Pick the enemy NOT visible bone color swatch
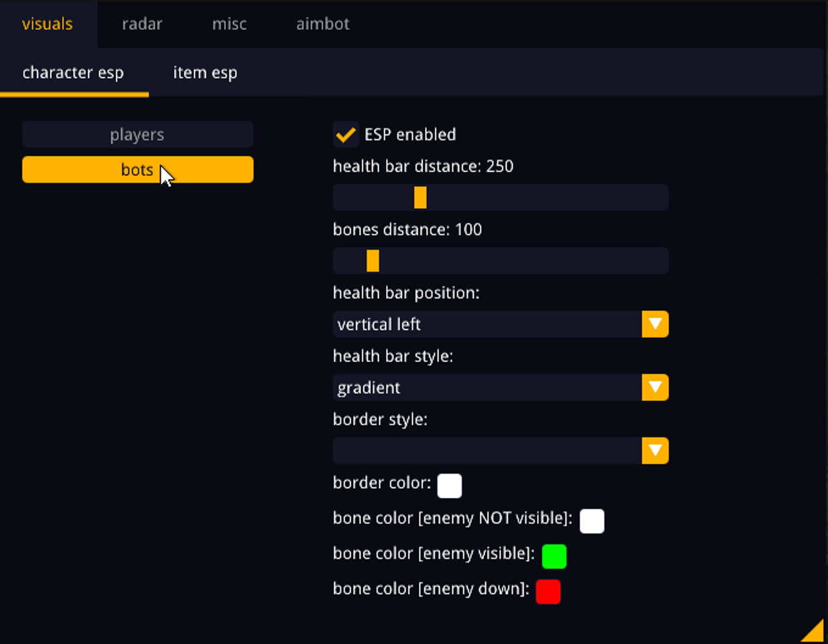 [592, 521]
